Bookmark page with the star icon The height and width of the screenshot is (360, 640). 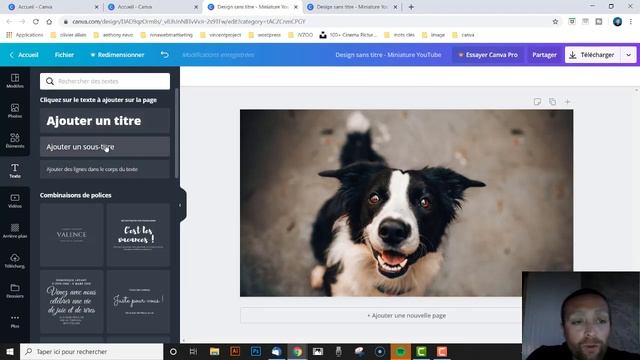(x=555, y=22)
